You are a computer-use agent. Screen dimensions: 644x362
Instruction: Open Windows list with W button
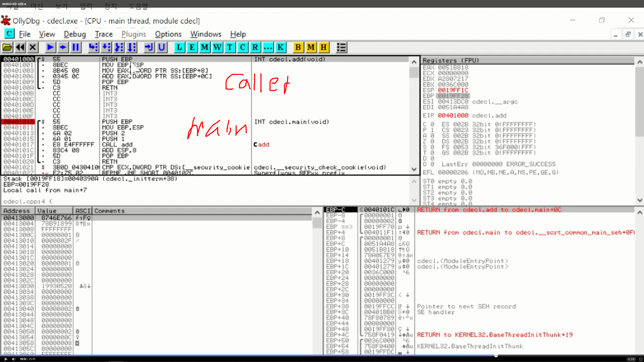click(217, 47)
